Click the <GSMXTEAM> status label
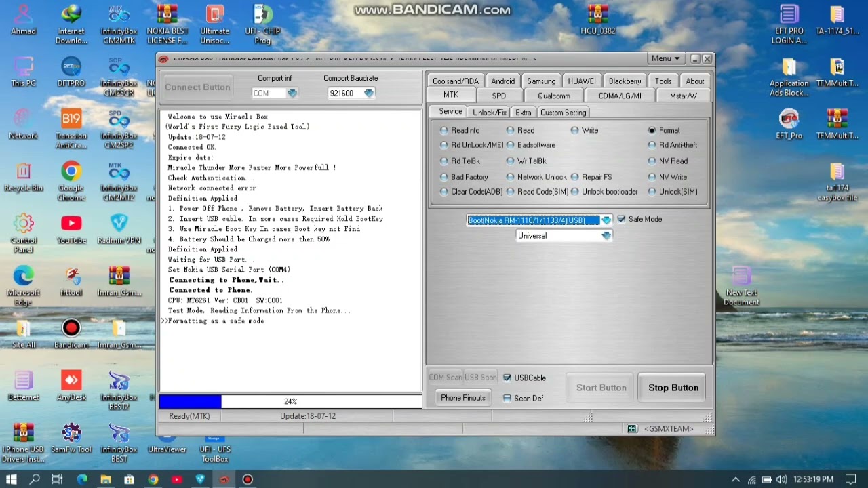 pos(668,429)
